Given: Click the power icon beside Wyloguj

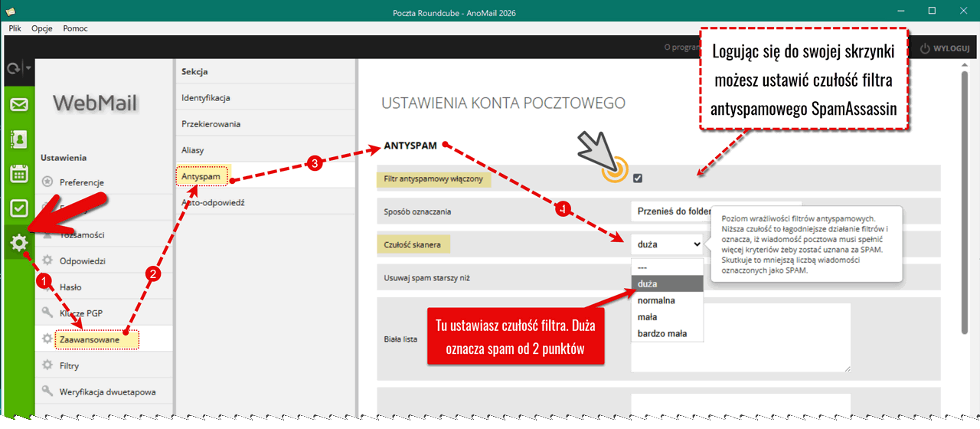Looking at the screenshot, I should click(925, 47).
